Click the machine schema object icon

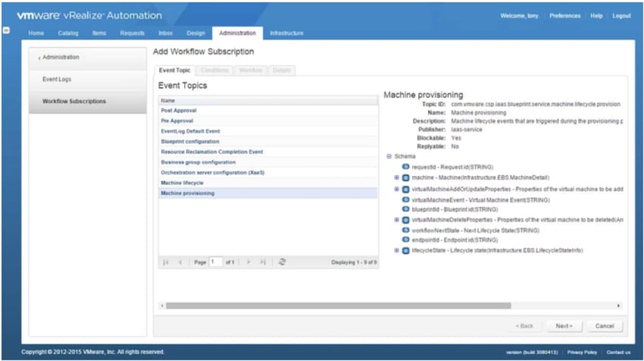click(x=405, y=177)
